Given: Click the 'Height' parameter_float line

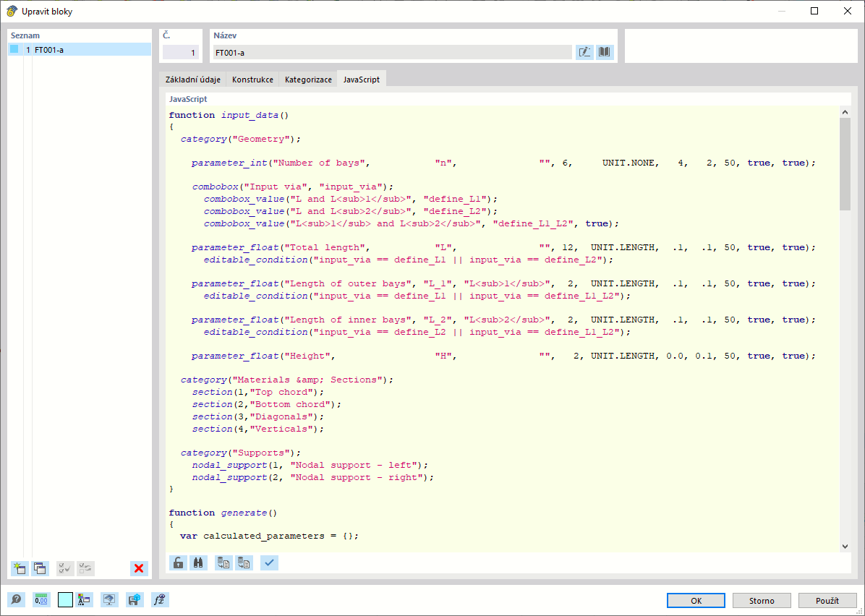Looking at the screenshot, I should 503,356.
